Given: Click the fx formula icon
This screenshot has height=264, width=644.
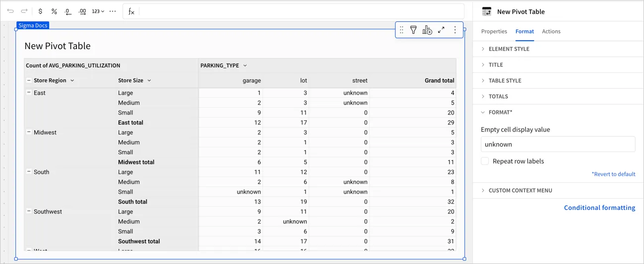Looking at the screenshot, I should 131,11.
